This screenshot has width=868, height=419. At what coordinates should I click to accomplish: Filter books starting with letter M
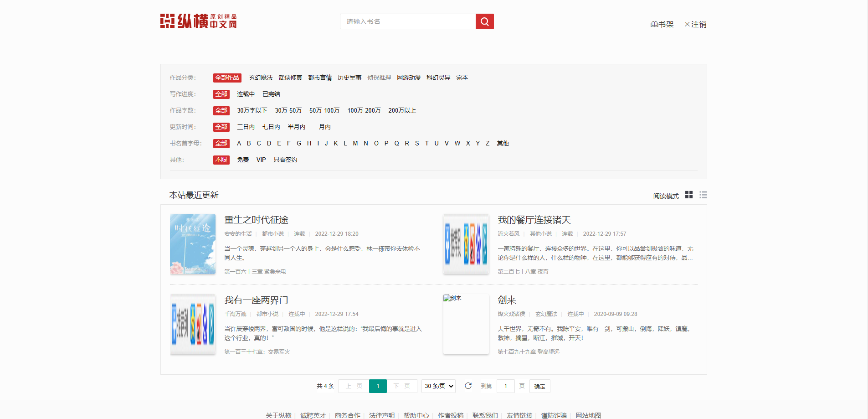tap(355, 143)
